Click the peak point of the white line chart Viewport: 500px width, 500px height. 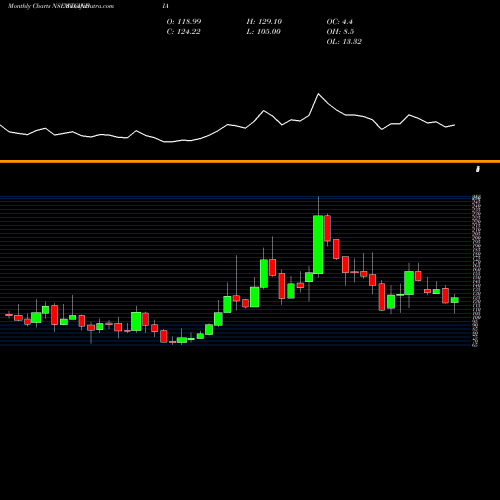(318, 94)
